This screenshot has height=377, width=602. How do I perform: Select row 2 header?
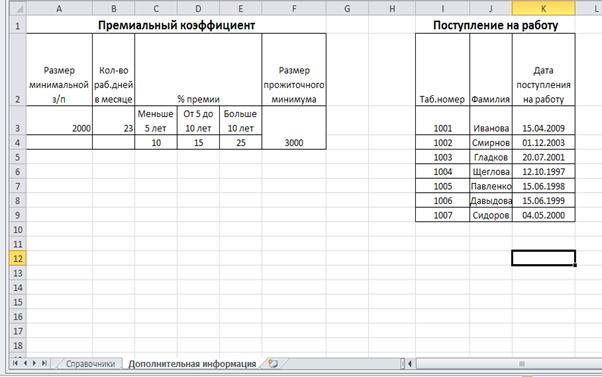point(18,70)
